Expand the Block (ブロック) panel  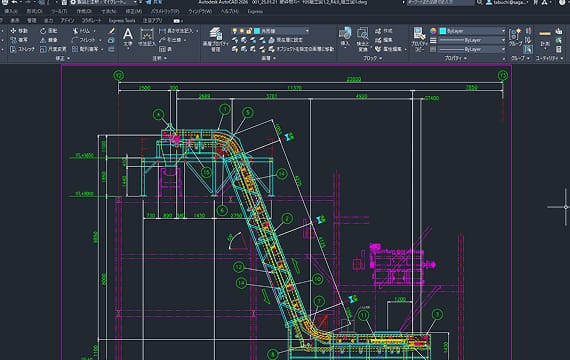coord(372,58)
